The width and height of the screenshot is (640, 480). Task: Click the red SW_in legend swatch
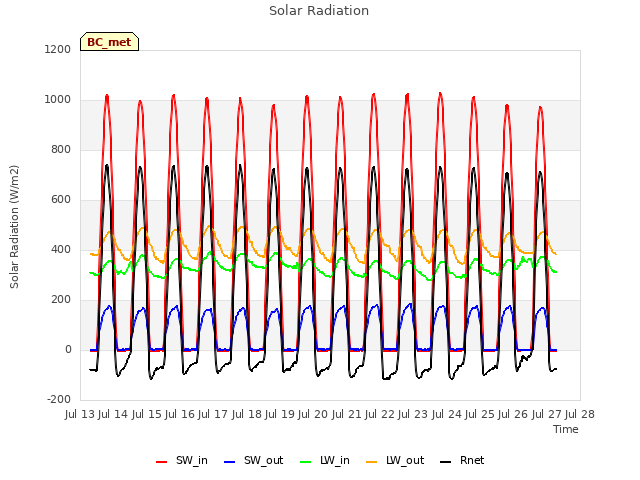pos(162,462)
